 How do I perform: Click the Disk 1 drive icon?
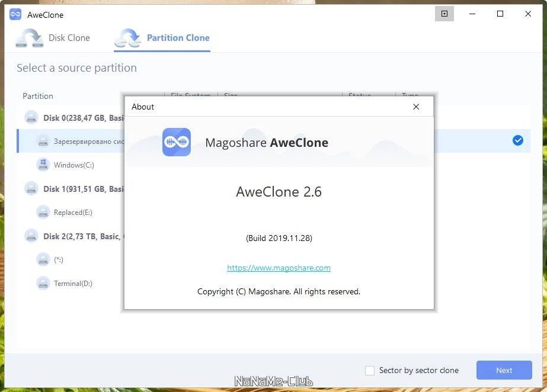click(x=31, y=188)
